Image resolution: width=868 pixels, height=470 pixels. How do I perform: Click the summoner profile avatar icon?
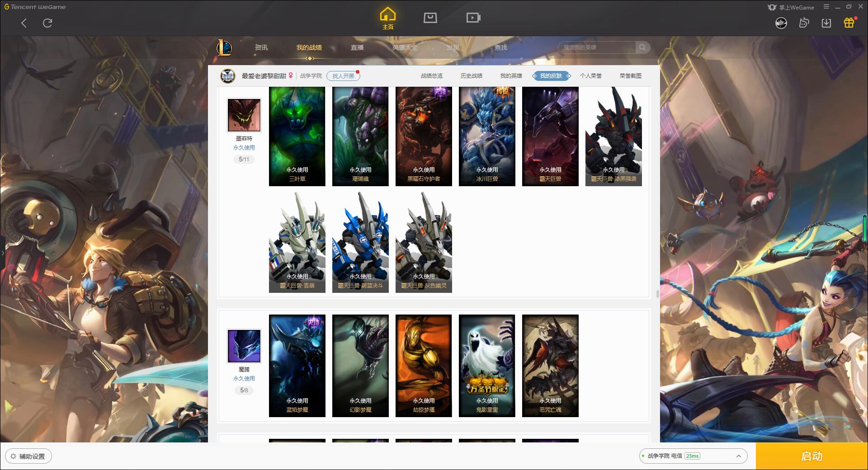228,76
